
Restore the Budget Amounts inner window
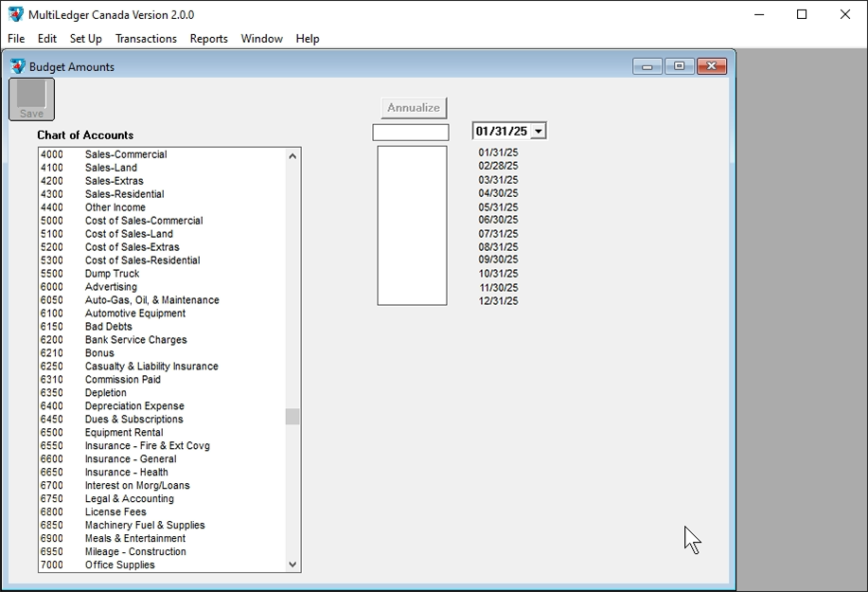tap(679, 66)
